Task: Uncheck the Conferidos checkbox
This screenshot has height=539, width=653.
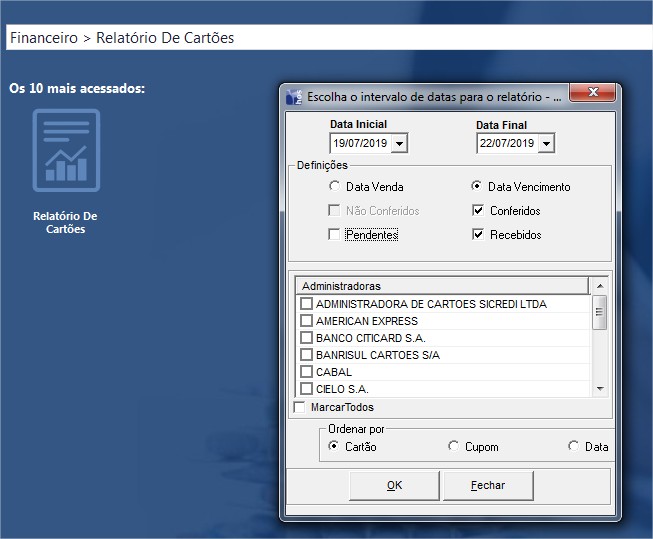Action: 478,211
